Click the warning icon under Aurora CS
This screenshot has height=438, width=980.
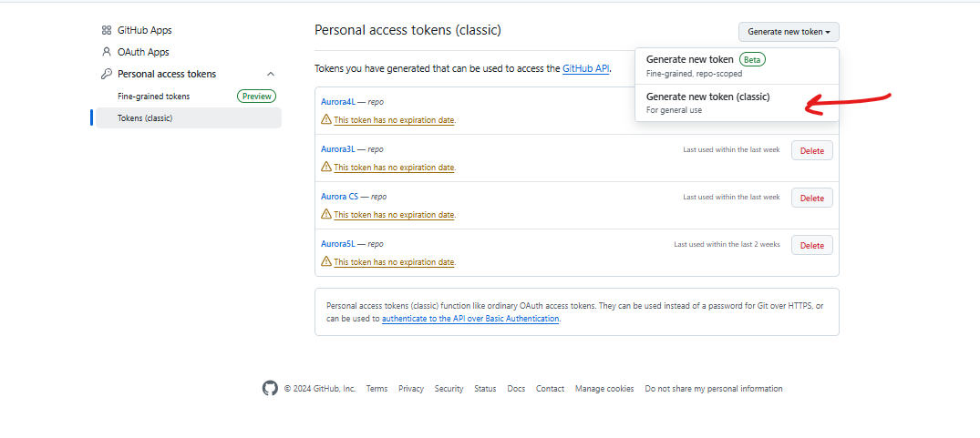click(326, 214)
